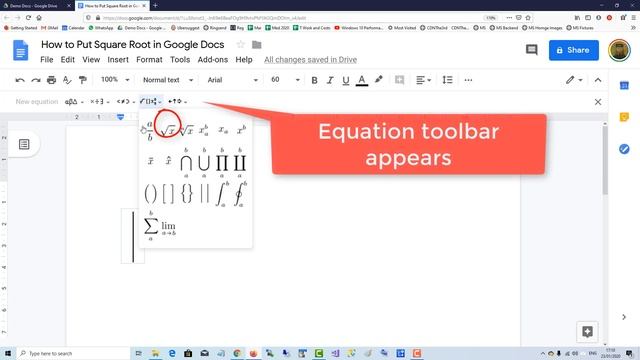Insert the x subscript a symbol

223,130
